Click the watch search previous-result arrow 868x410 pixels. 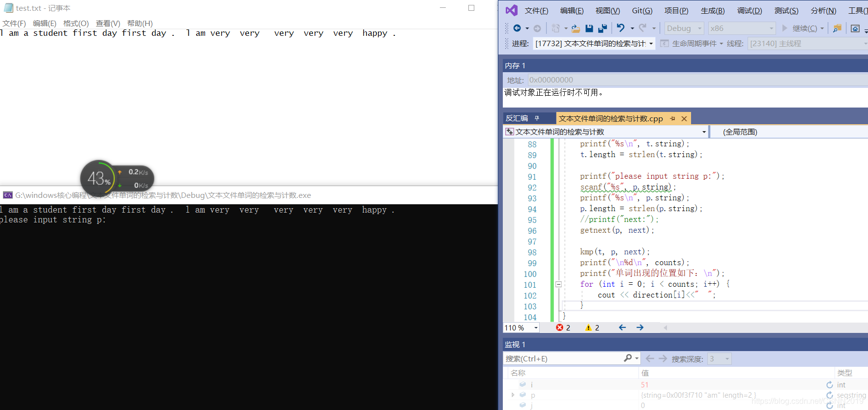[650, 358]
